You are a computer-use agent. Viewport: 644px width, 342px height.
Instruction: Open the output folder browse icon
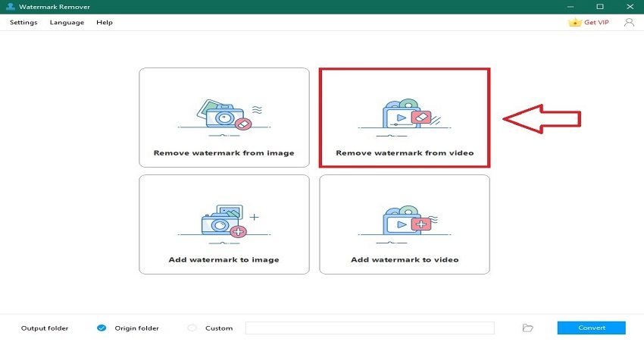click(528, 328)
